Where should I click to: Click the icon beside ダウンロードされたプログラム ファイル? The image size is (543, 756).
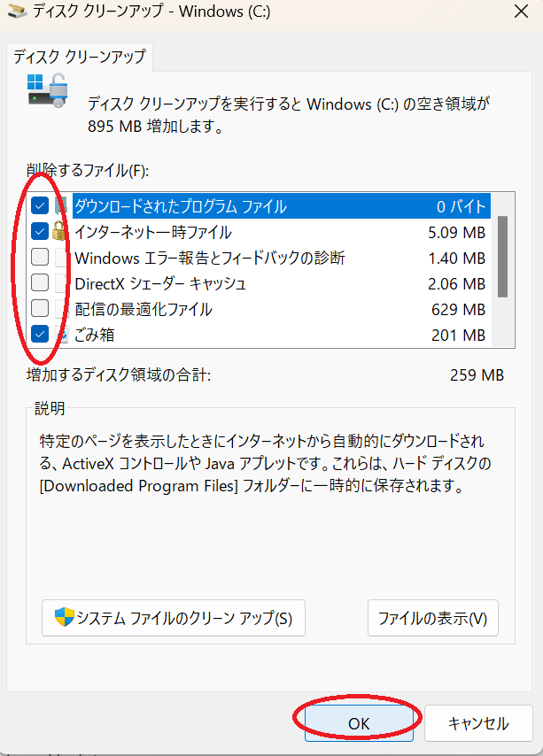point(61,206)
